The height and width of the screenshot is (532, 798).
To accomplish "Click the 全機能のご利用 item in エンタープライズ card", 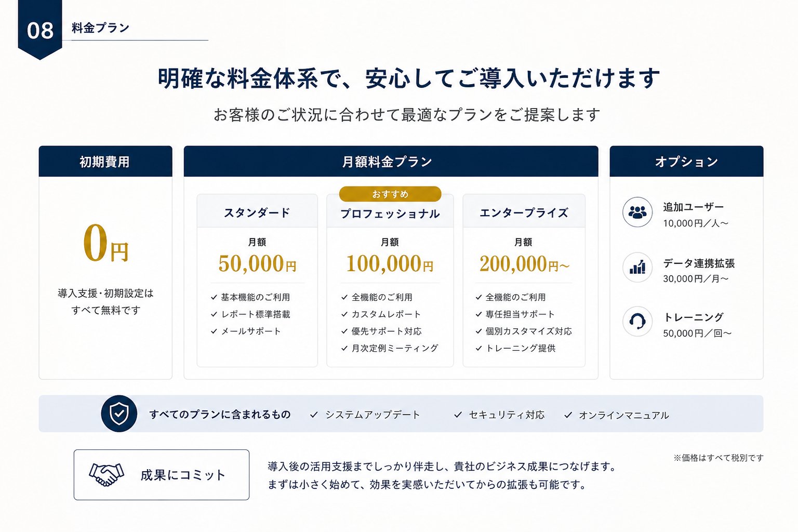I will tap(516, 297).
